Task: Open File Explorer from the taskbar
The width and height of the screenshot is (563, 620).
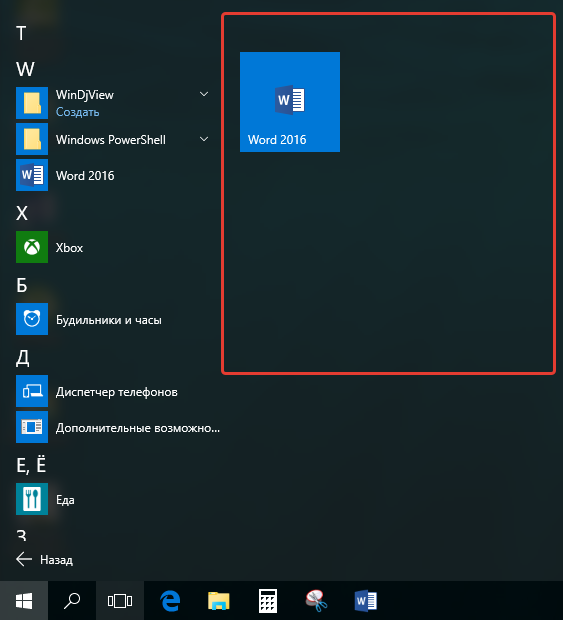Action: pos(219,601)
